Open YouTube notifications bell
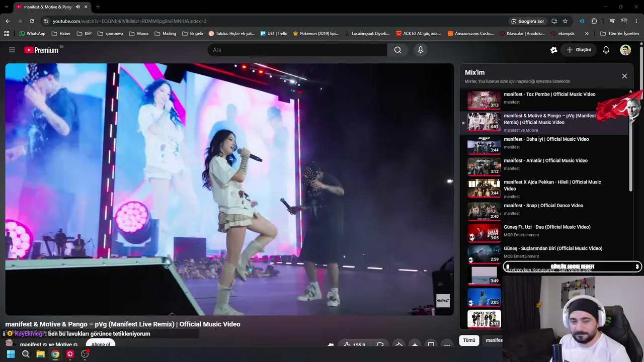The width and height of the screenshot is (644, 362). (606, 50)
